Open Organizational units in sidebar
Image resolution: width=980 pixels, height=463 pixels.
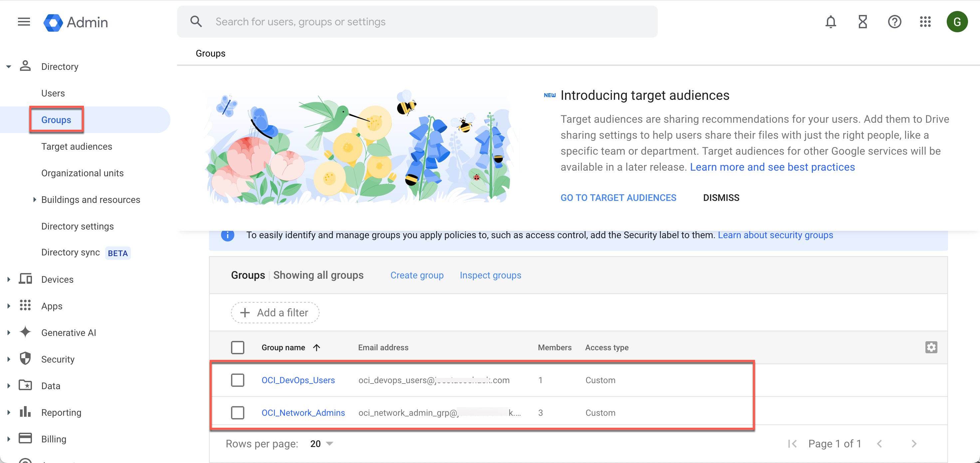click(x=82, y=173)
